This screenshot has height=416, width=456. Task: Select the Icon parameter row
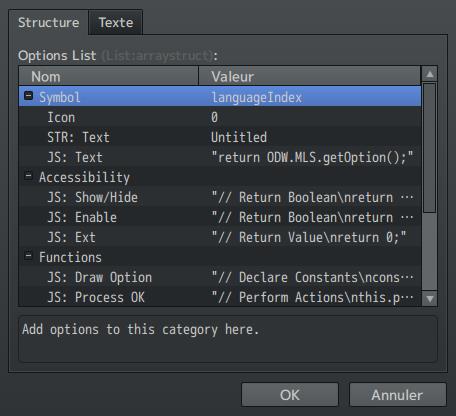coord(220,117)
